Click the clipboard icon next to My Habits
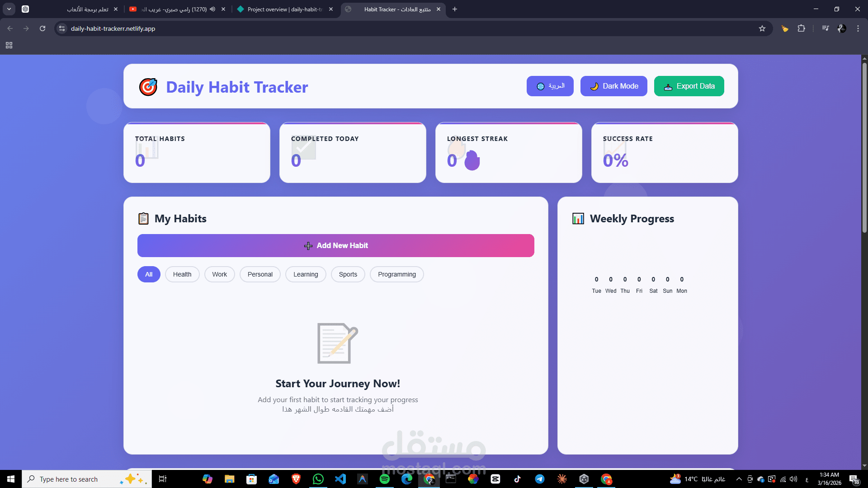 click(x=143, y=218)
